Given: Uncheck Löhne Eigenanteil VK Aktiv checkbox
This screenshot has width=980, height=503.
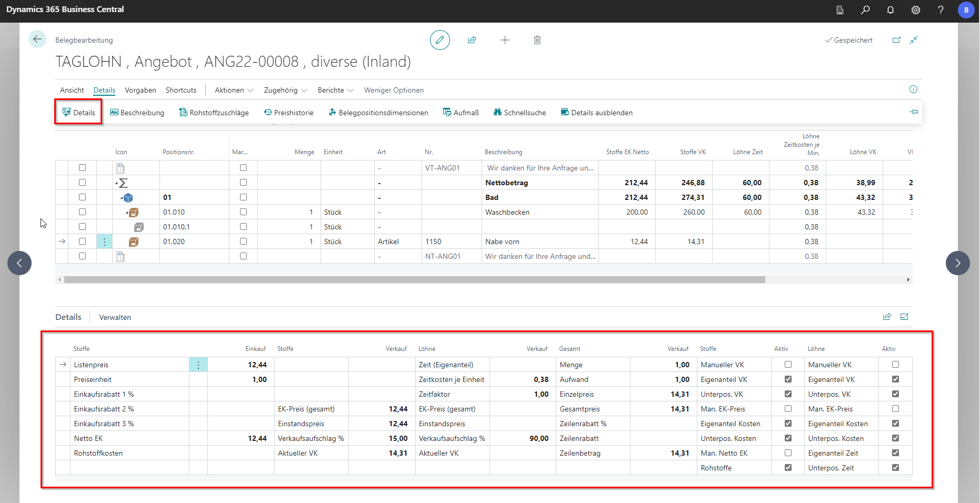Looking at the screenshot, I should (895, 379).
